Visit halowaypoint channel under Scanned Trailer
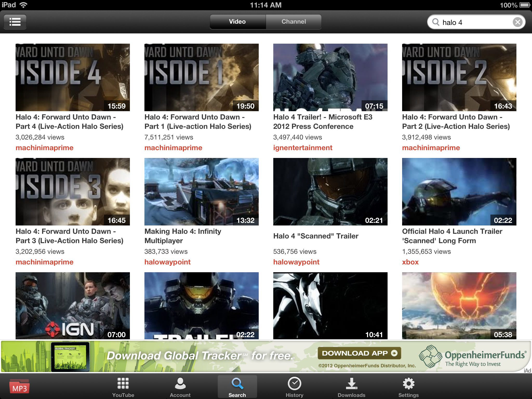The image size is (532, 399). (x=296, y=262)
